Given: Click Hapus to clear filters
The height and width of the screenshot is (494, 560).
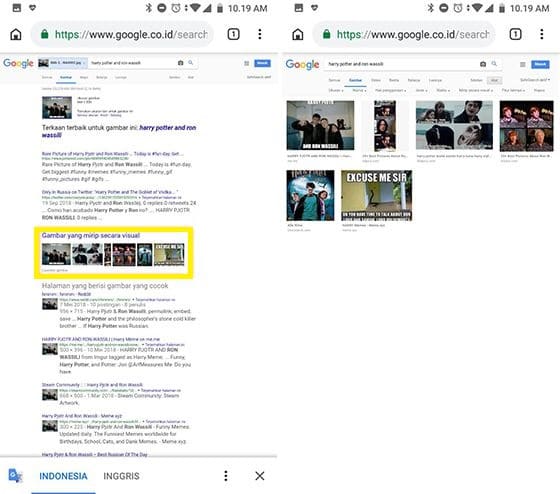Looking at the screenshot, I should 539,90.
